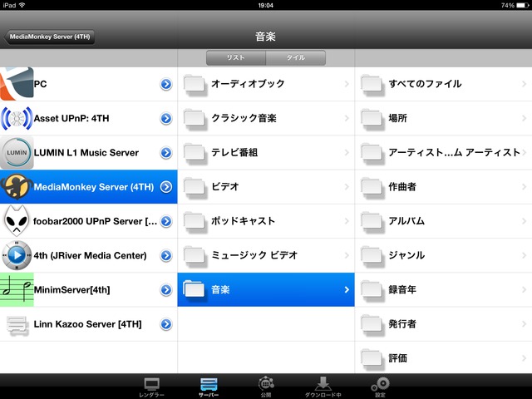The image size is (532, 399).
Task: Open the アーティスト folder icon
Action: pos(372,153)
